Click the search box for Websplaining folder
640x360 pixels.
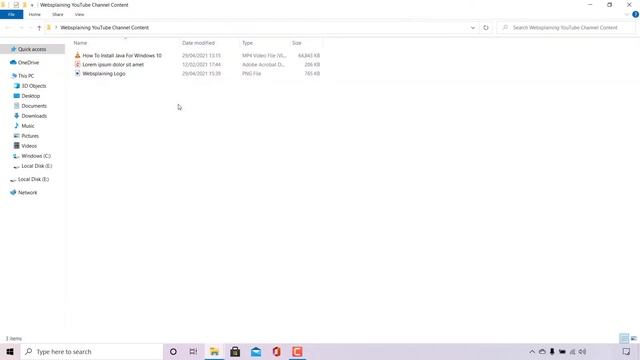pyautogui.click(x=565, y=28)
